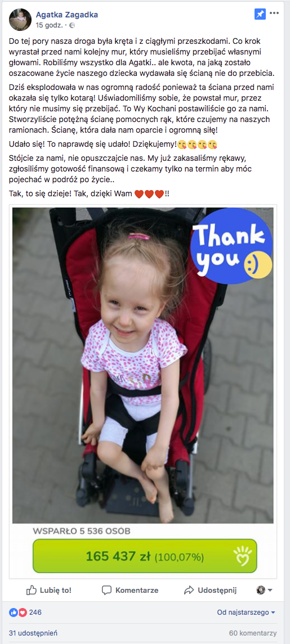Screen dimensions: 290x644
Task: Open the 246 reactions count
Action: pos(35,613)
